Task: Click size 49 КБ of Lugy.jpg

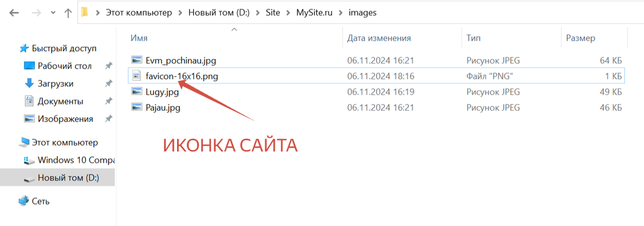Action: 611,92
